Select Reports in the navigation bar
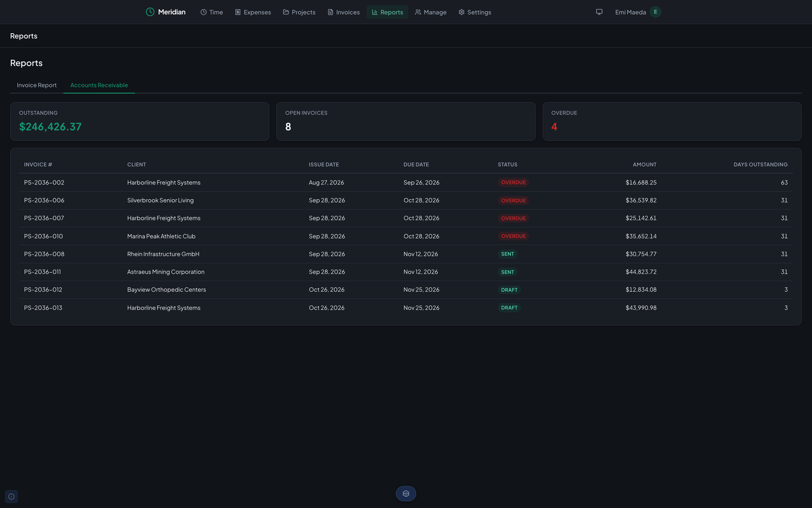812x508 pixels. click(387, 12)
